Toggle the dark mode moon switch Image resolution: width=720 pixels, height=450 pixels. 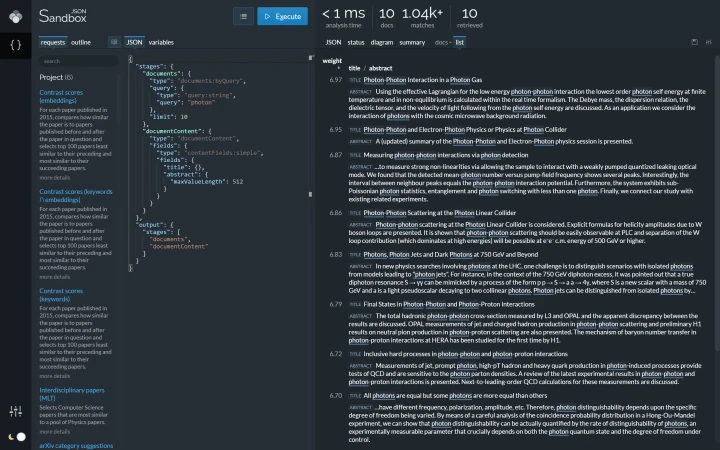[17, 437]
